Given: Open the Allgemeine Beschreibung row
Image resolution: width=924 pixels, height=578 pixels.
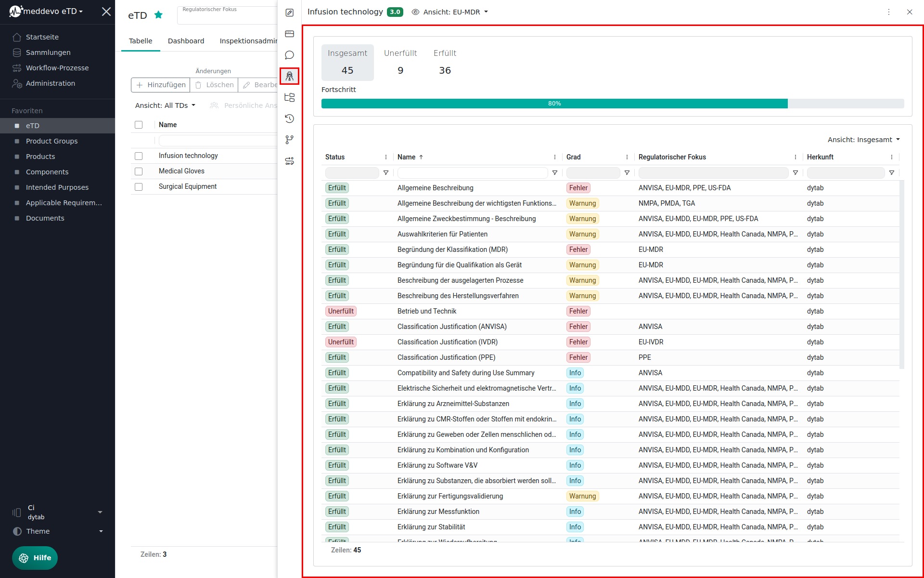Looking at the screenshot, I should 610,188.
